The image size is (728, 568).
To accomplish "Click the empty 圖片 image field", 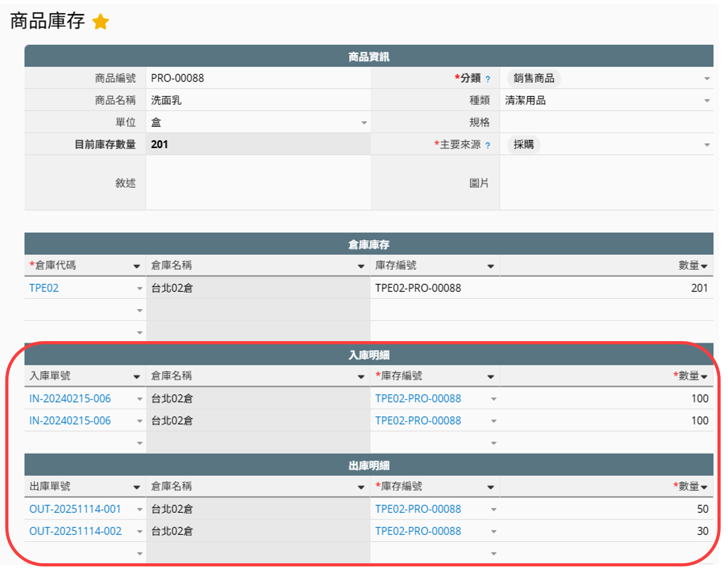I will point(605,183).
